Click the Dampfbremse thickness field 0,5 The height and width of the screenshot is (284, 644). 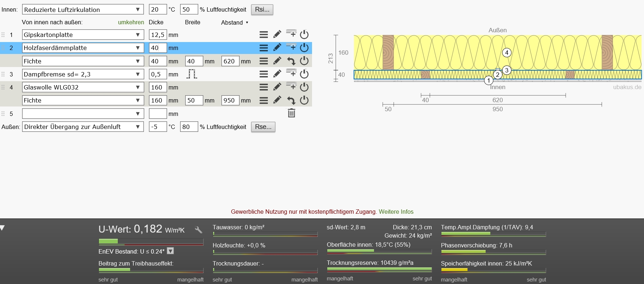click(x=158, y=74)
